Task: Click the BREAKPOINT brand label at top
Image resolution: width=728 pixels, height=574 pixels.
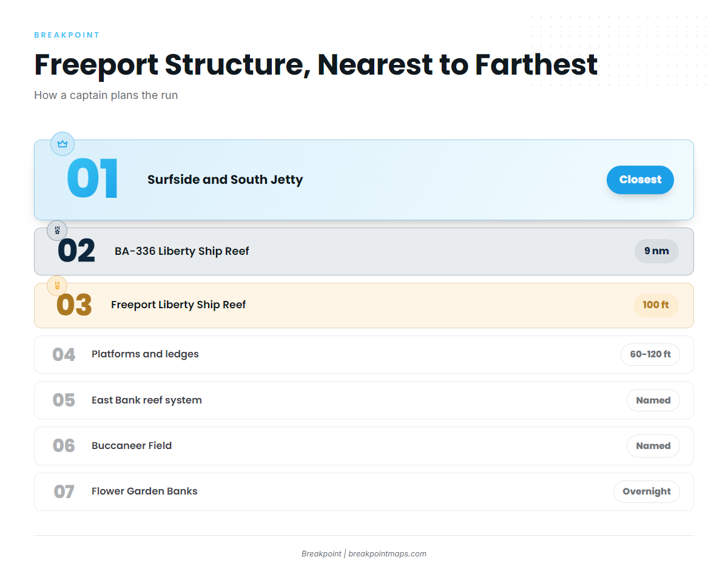Action: click(x=67, y=35)
